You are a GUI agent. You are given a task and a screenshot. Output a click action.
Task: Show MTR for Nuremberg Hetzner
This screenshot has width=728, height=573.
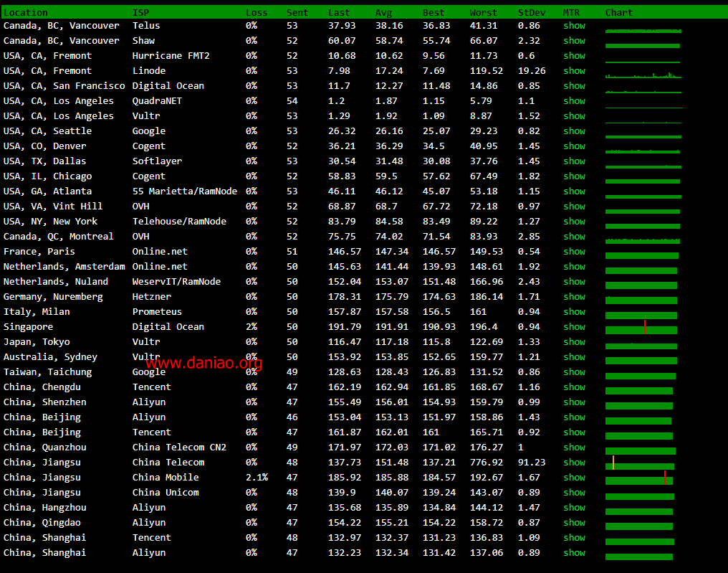[x=575, y=296]
